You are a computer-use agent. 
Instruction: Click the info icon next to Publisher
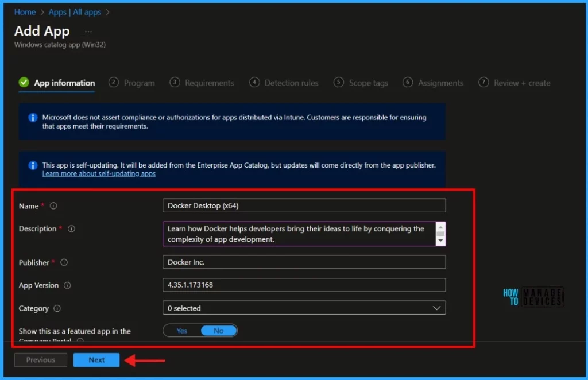point(64,262)
